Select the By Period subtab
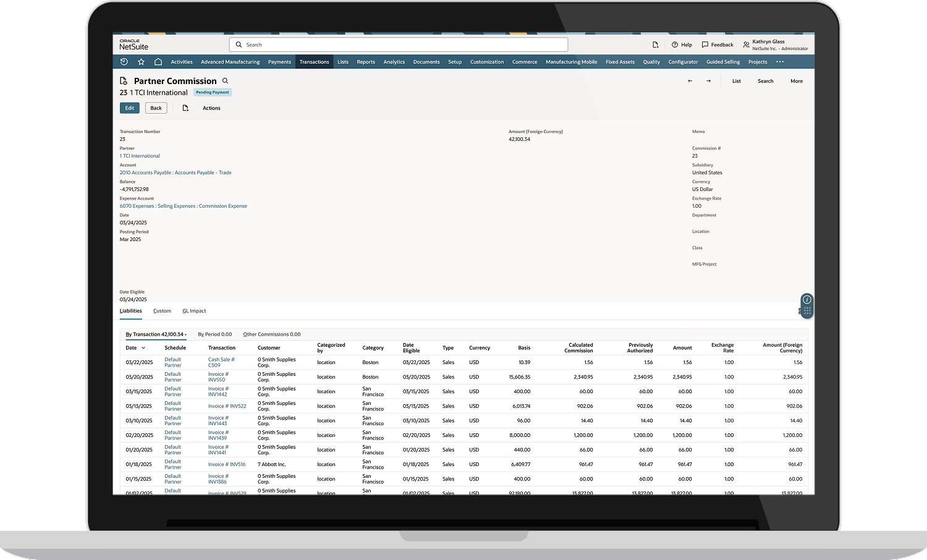Image resolution: width=927 pixels, height=560 pixels. [214, 334]
